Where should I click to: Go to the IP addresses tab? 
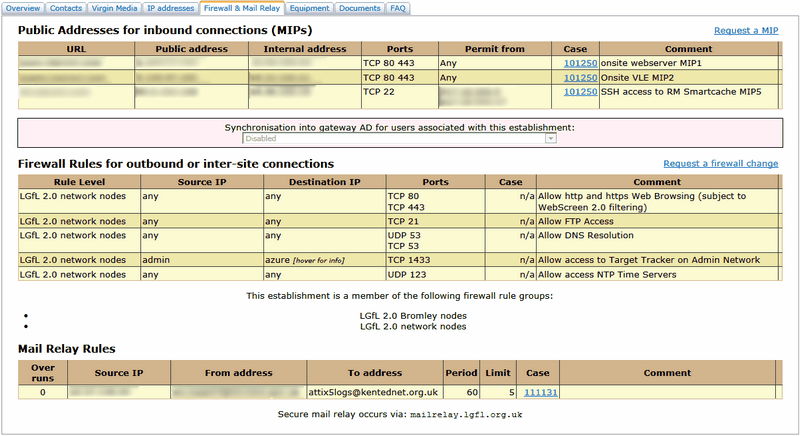[170, 8]
